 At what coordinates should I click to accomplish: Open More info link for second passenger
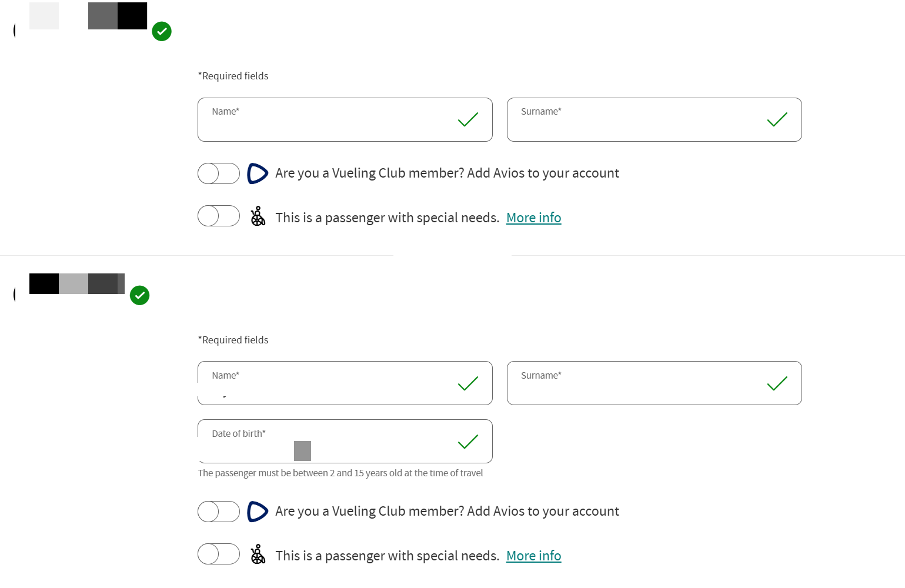pos(533,556)
